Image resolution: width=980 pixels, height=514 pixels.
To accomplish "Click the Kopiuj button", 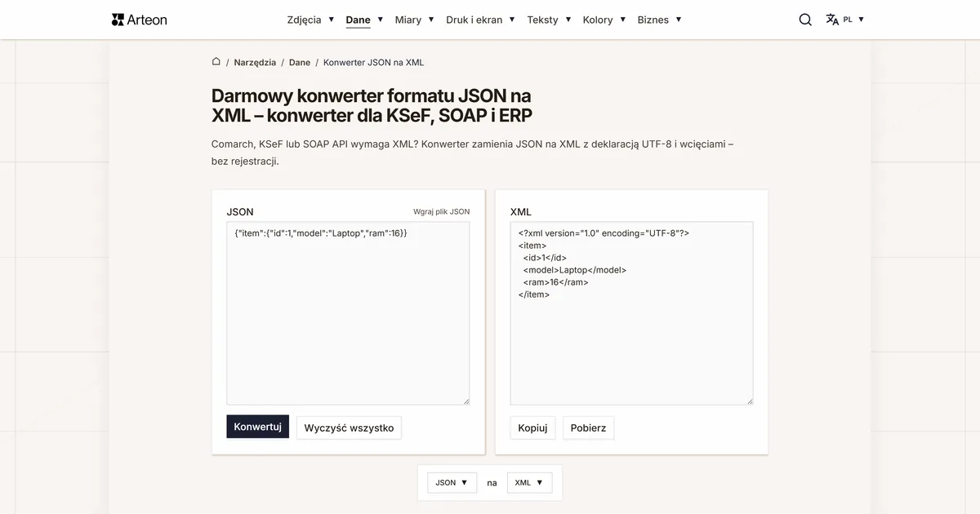I will point(532,428).
